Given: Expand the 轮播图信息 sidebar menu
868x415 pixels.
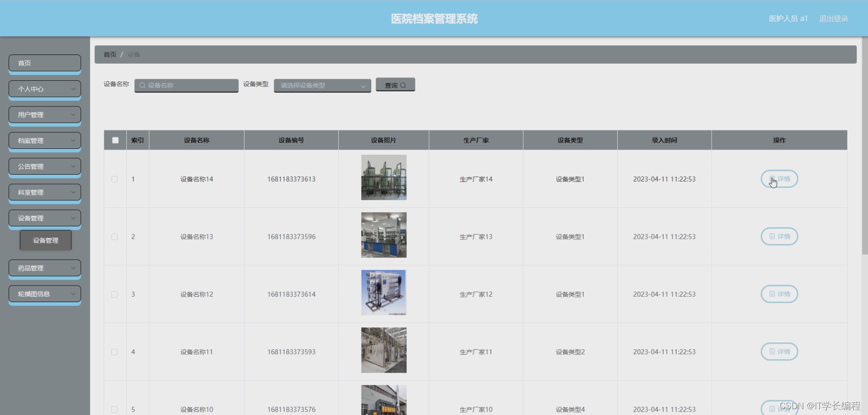Looking at the screenshot, I should point(45,294).
